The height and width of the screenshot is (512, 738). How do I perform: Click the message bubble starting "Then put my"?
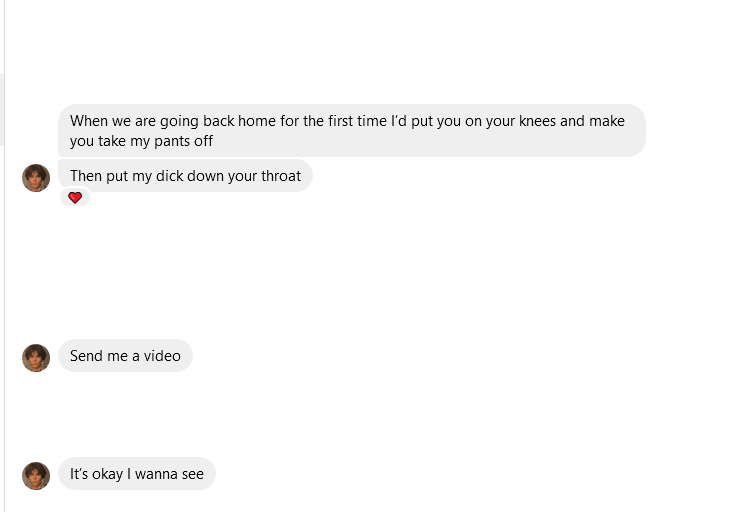(x=185, y=176)
